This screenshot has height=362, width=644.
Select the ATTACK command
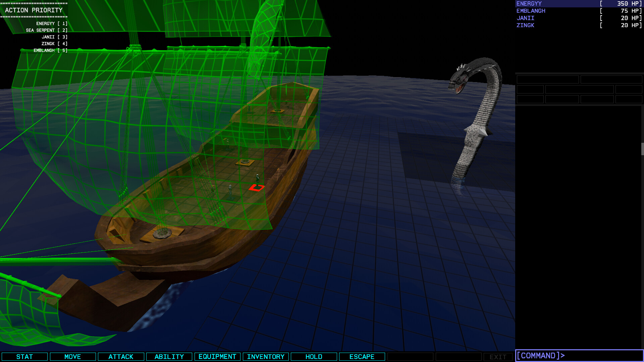121,357
